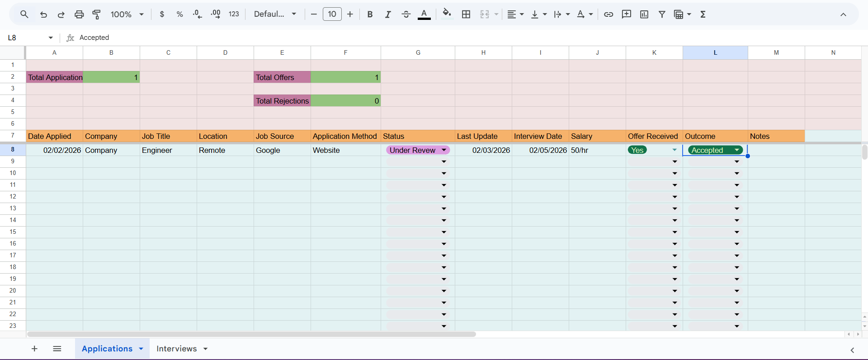Viewport: 868px width, 360px height.
Task: Collapse the toolbar with the up chevron
Action: coord(843,14)
